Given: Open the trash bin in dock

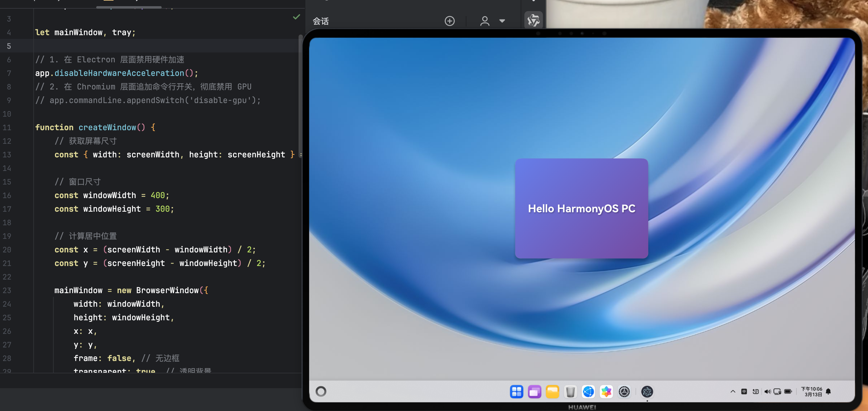Looking at the screenshot, I should point(570,392).
